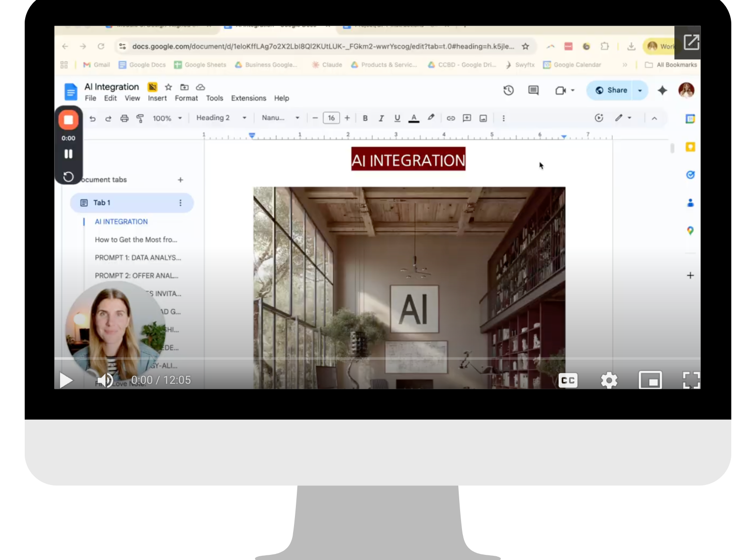Select paint format tool
The height and width of the screenshot is (560, 756).
140,119
